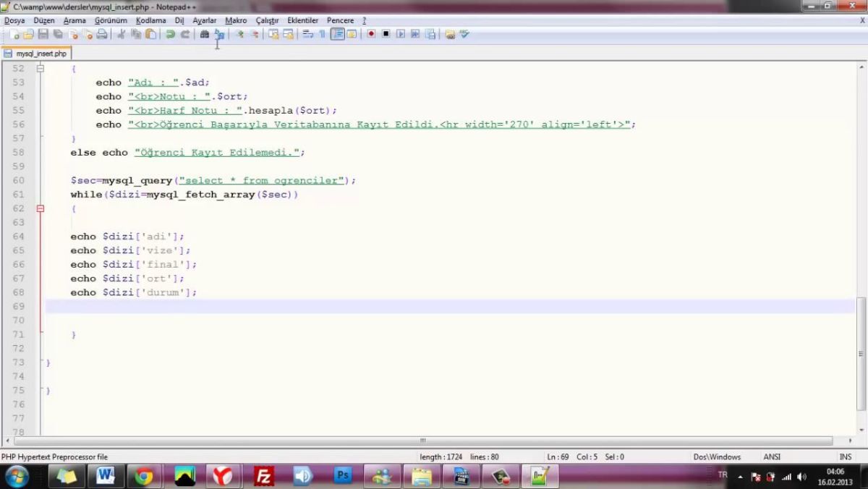This screenshot has height=489, width=868.
Task: Open the Eklentiler plugins menu
Action: tap(304, 20)
